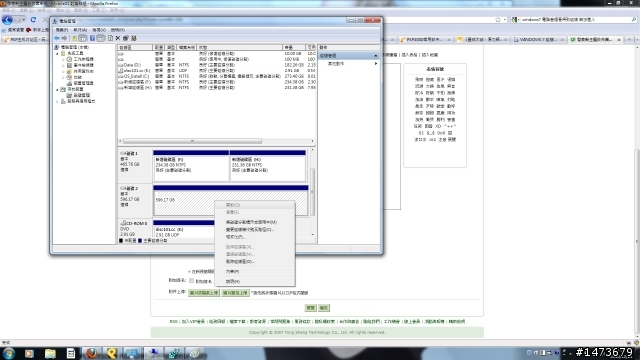Collapse the Disk Management section in Actions pane
640x360 pixels.
(376, 56)
